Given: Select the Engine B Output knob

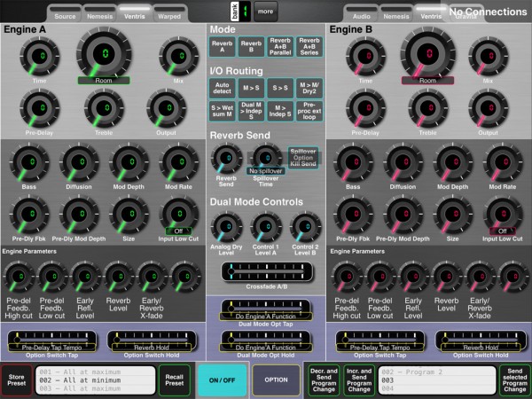Looking at the screenshot, I should click(489, 108).
